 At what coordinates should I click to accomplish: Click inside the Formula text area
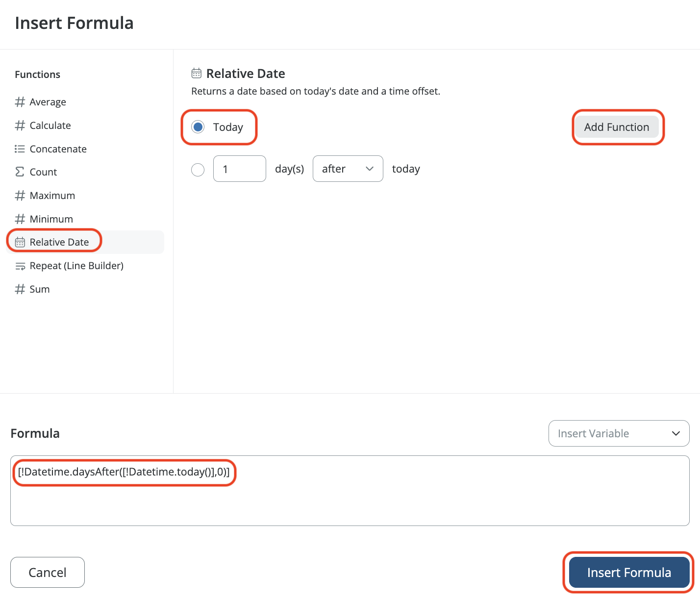[x=350, y=491]
